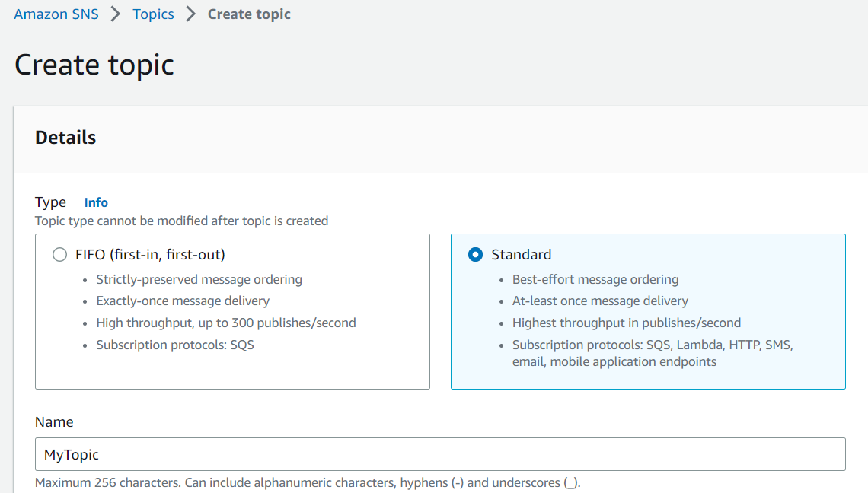Click 'At-least once message delivery' bullet
The image size is (868, 493).
600,301
